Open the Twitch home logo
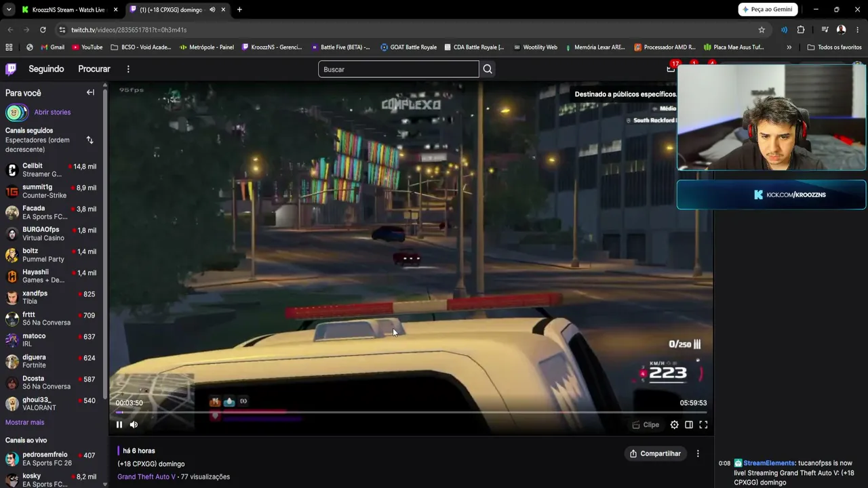 point(11,69)
